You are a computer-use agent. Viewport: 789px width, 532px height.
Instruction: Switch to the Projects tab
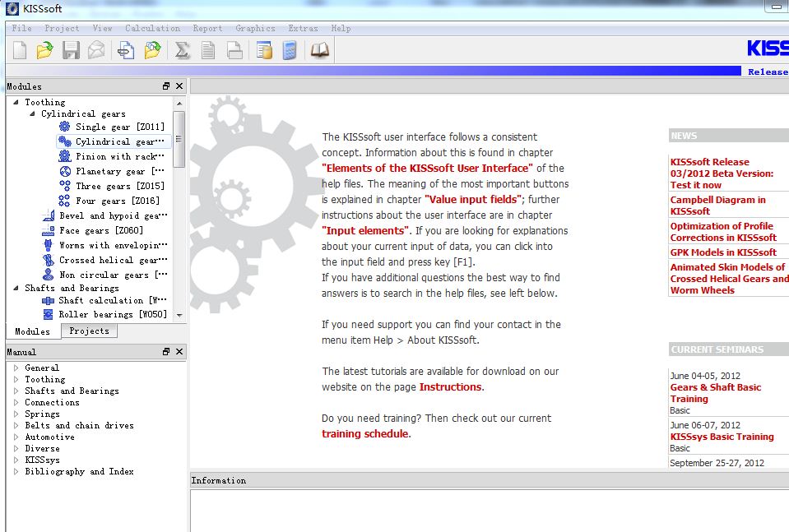[x=89, y=331]
